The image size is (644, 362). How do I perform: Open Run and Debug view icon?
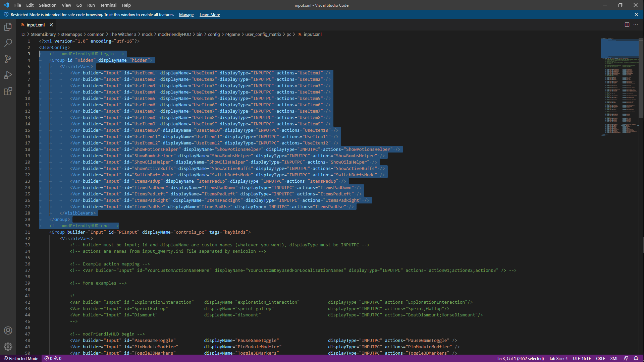tap(8, 75)
